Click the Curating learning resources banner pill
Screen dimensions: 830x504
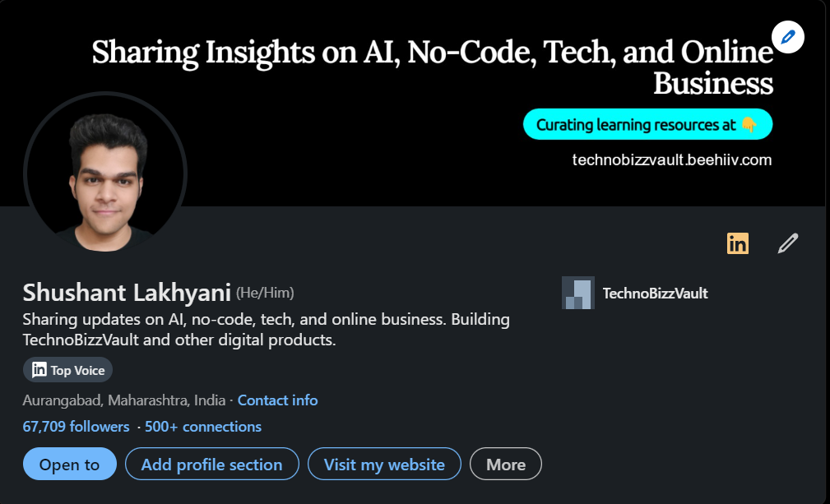(x=647, y=124)
